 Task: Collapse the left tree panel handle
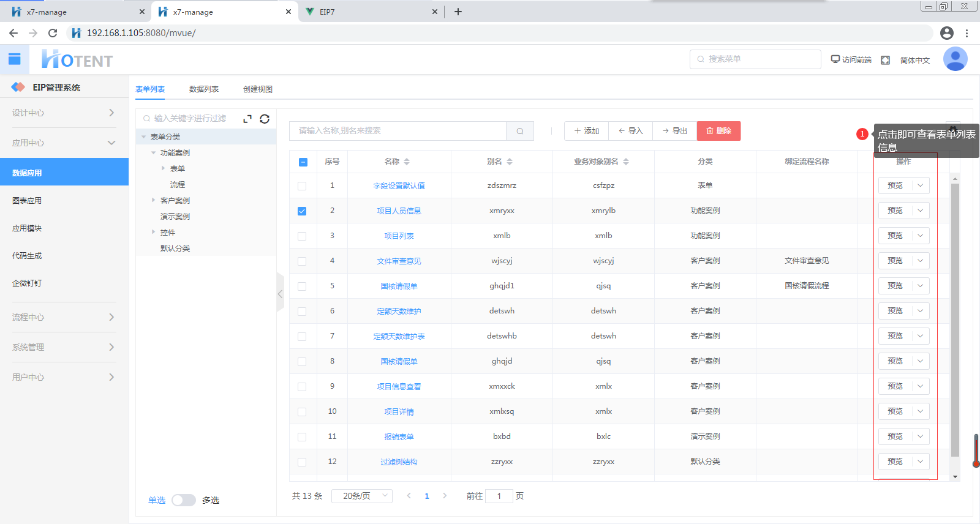280,294
